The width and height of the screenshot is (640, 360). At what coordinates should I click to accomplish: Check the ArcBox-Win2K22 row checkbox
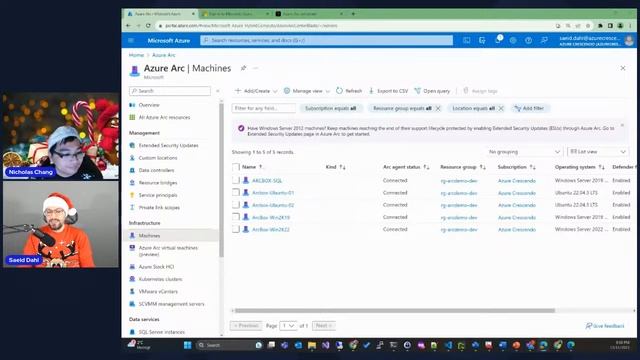[236, 229]
